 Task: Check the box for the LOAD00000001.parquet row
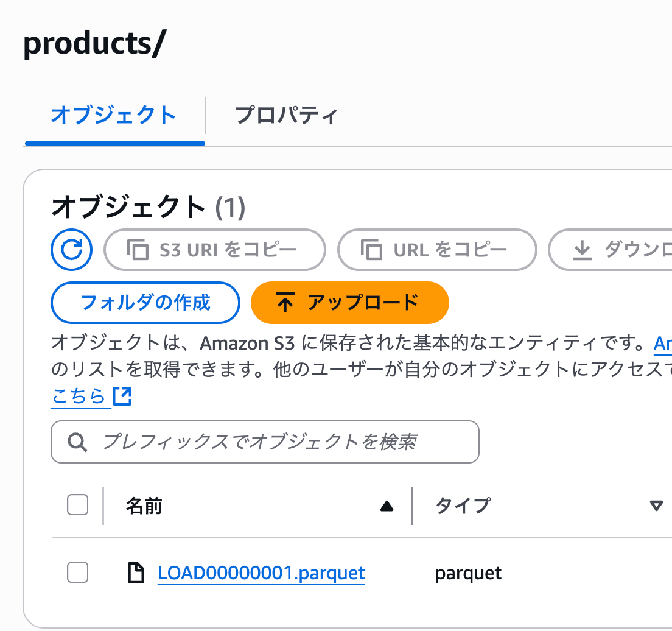point(77,573)
